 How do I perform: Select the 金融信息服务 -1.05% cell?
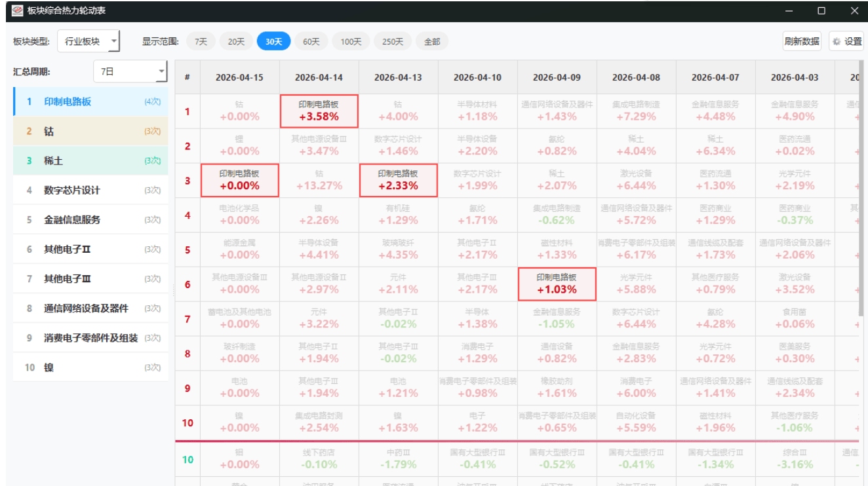coord(557,318)
